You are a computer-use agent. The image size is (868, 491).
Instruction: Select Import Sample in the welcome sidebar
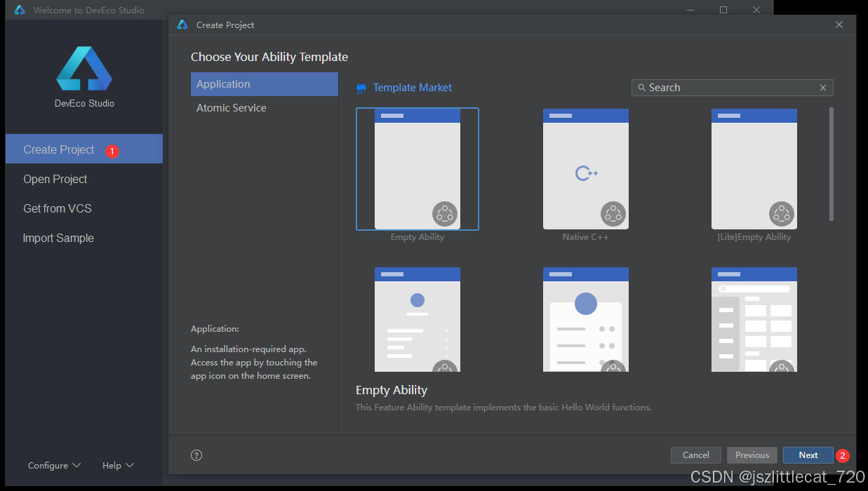tap(84, 238)
